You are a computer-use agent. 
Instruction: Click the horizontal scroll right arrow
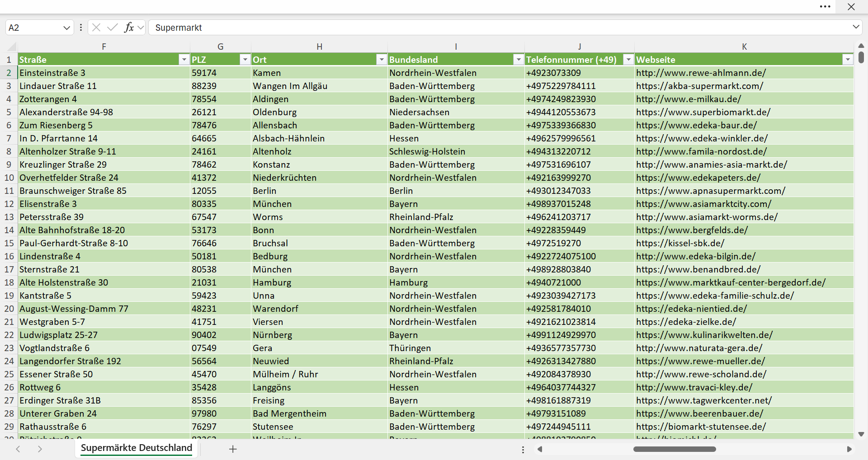[x=849, y=449]
